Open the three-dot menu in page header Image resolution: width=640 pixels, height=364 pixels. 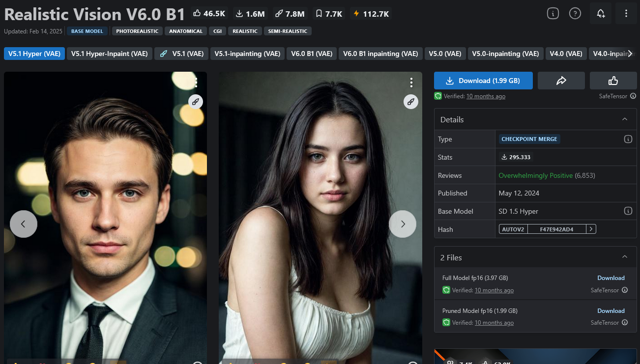626,14
